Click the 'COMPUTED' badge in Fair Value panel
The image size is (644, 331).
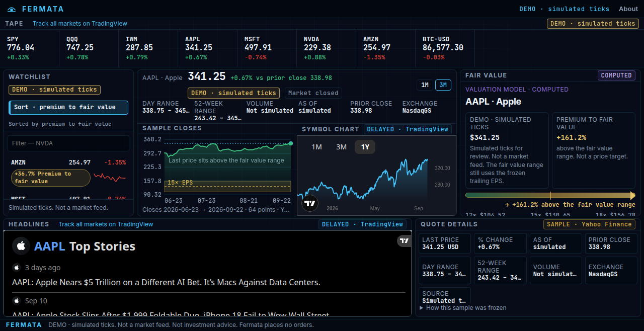point(616,75)
